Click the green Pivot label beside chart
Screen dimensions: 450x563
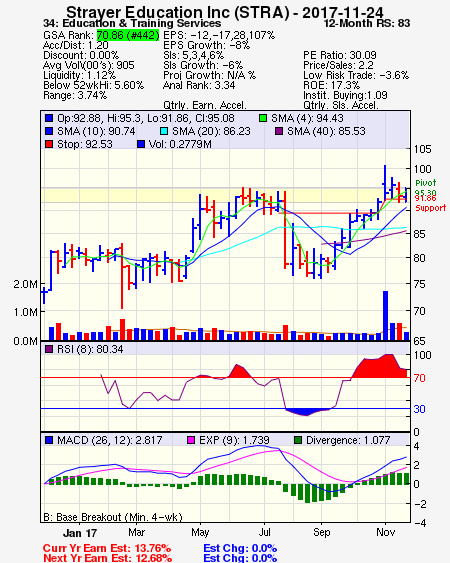click(426, 183)
